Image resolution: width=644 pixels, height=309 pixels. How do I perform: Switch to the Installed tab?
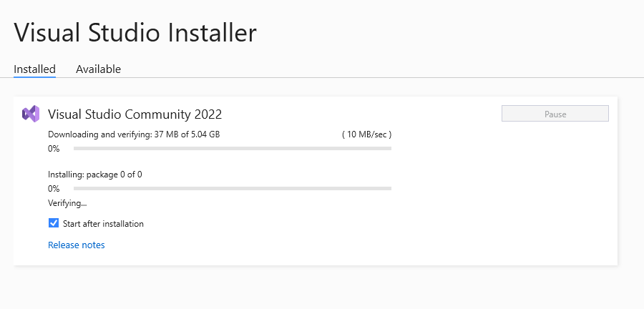point(34,69)
